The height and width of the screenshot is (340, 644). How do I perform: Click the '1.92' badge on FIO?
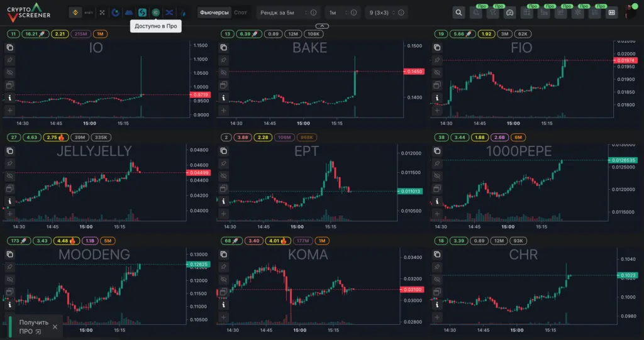486,34
